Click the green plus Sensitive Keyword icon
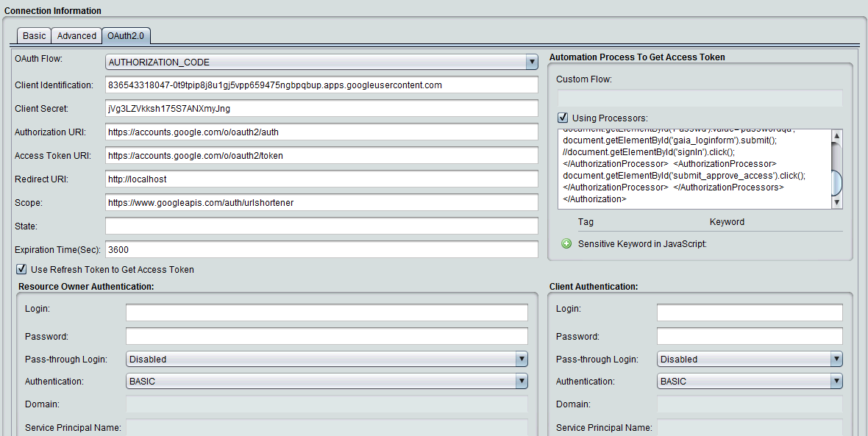The height and width of the screenshot is (436, 868). click(x=566, y=243)
